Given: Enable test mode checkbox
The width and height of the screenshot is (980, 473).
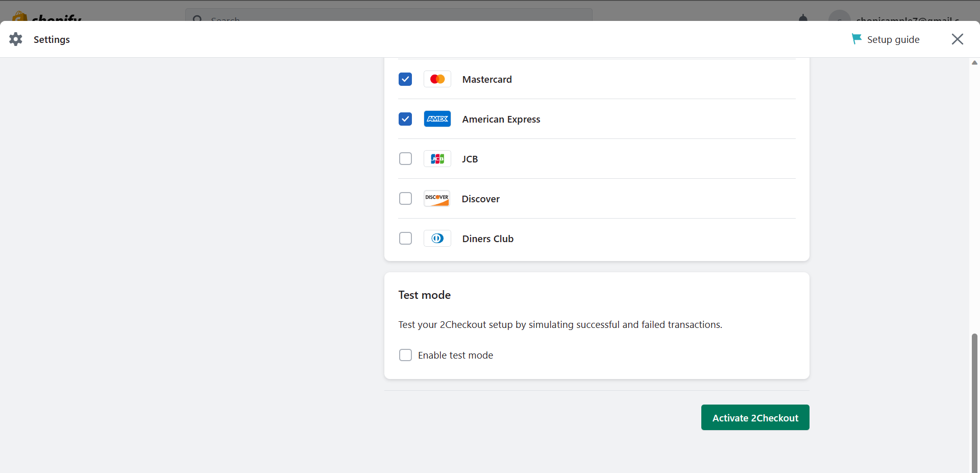Looking at the screenshot, I should pos(405,355).
